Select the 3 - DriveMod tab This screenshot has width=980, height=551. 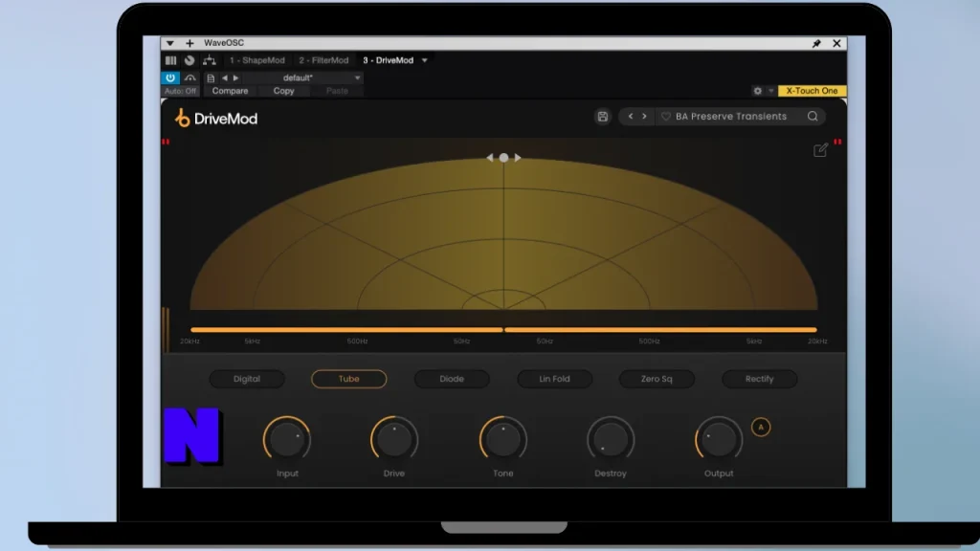pyautogui.click(x=389, y=60)
